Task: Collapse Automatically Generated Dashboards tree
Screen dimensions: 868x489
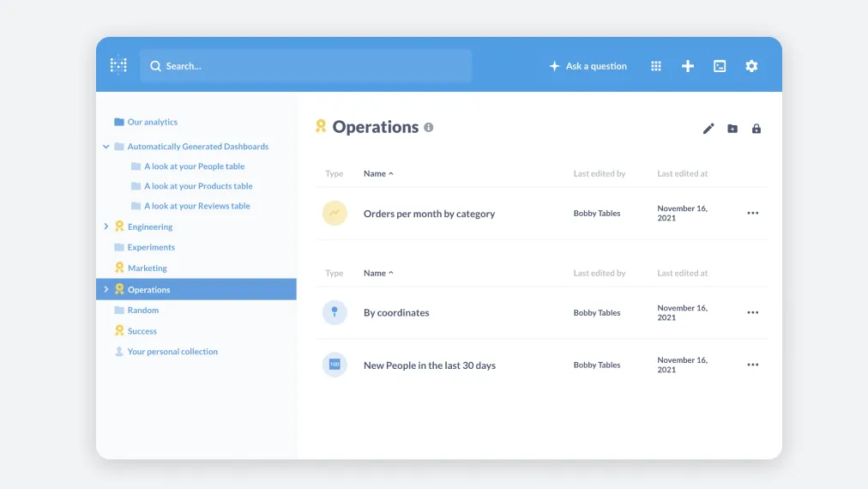Action: click(106, 147)
